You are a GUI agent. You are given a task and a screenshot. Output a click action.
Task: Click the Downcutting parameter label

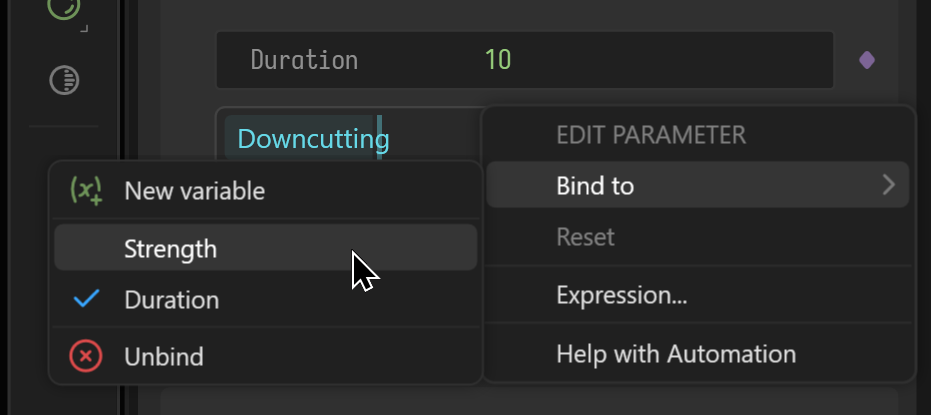[313, 139]
